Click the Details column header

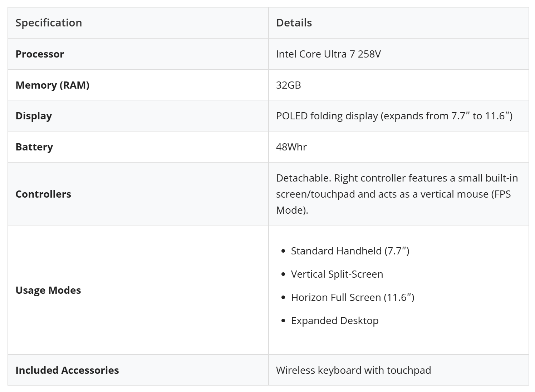click(x=294, y=23)
